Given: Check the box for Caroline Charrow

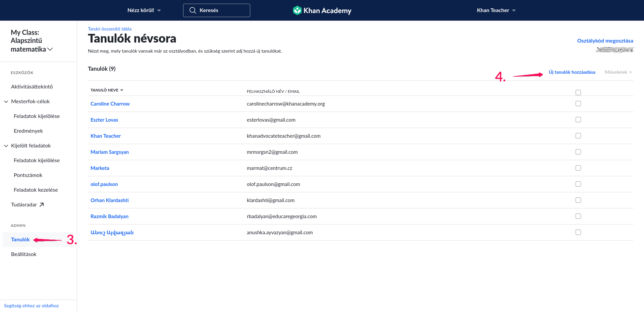Looking at the screenshot, I should 578,104.
